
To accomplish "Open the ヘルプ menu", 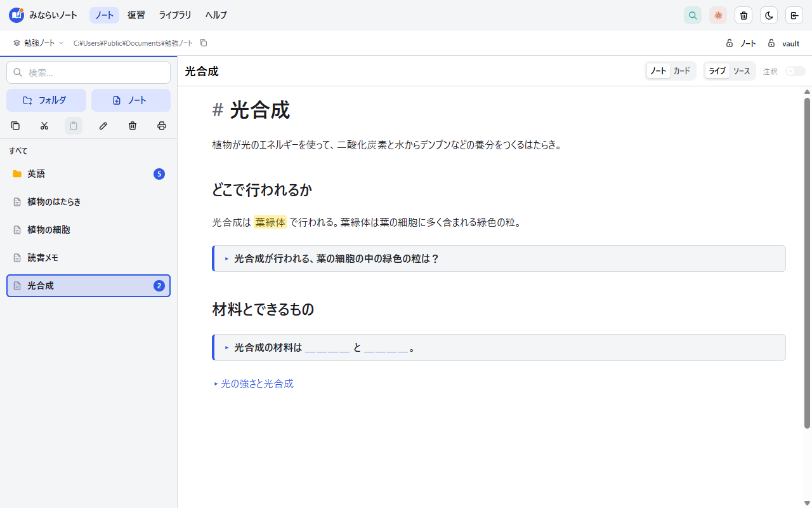I will tap(216, 15).
